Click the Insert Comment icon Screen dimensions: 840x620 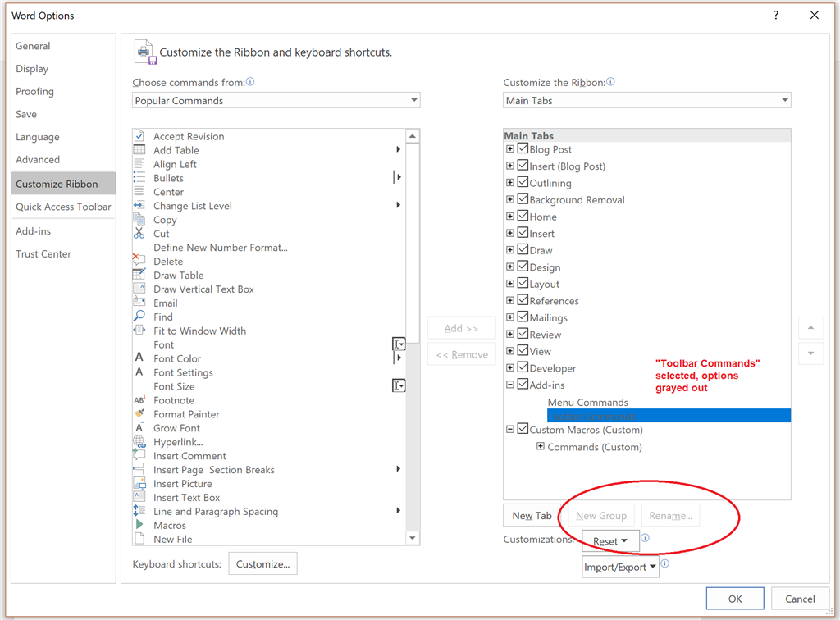pyautogui.click(x=139, y=455)
